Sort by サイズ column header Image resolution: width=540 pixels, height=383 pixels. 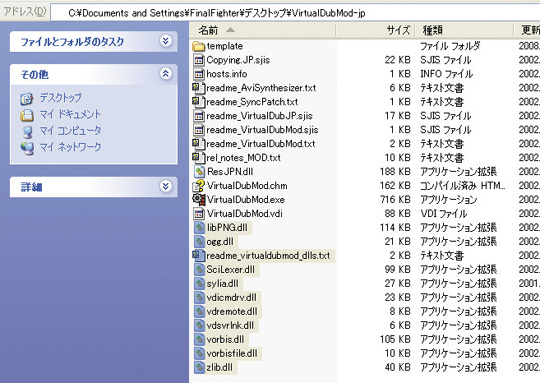[x=376, y=30]
